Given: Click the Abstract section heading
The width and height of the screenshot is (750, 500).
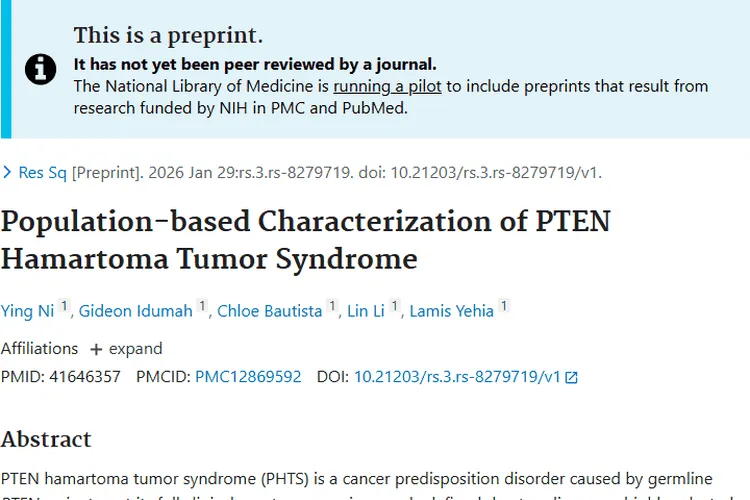Looking at the screenshot, I should [46, 439].
